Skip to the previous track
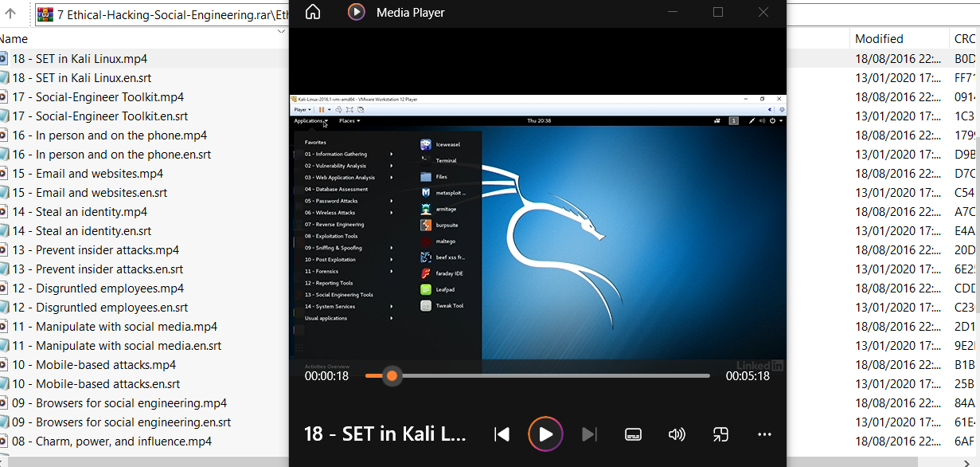The height and width of the screenshot is (467, 980). [x=502, y=434]
